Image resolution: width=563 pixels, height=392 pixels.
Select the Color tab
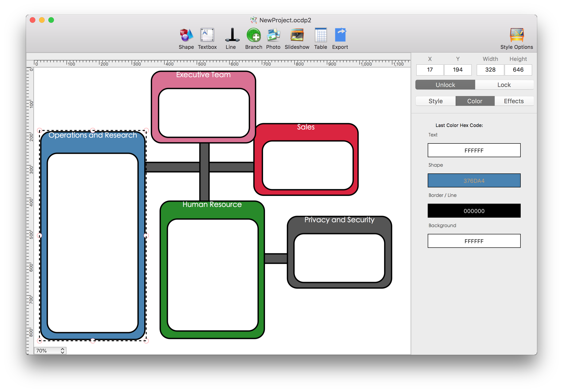pos(474,101)
